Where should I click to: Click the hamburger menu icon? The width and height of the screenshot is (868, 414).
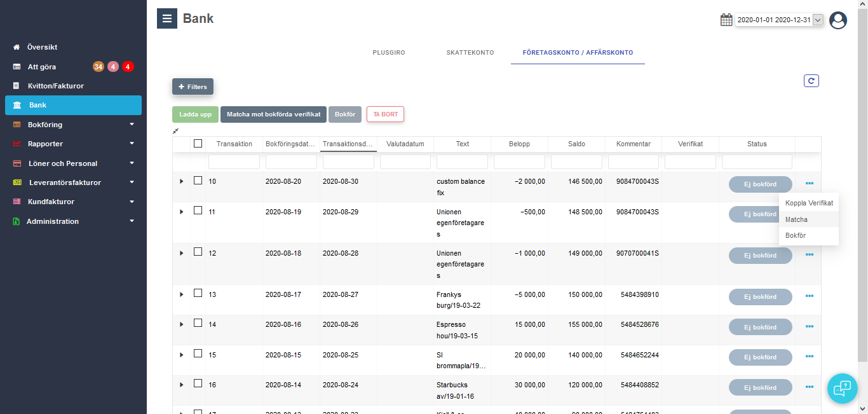pos(167,18)
